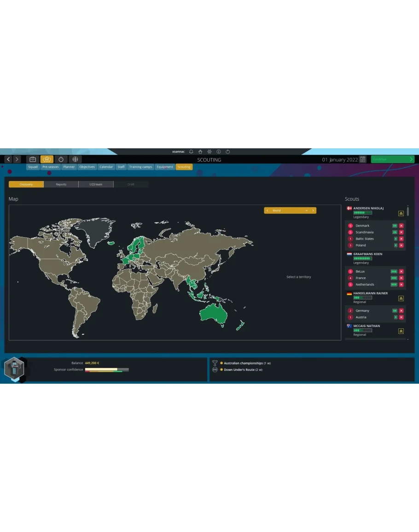
Task: Switch to the Reports tab
Action: pos(61,184)
